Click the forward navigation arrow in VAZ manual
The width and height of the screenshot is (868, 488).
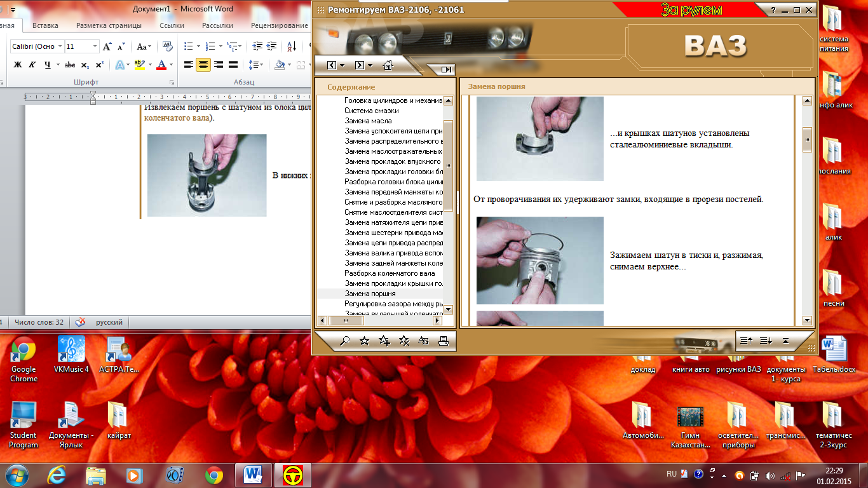click(359, 65)
